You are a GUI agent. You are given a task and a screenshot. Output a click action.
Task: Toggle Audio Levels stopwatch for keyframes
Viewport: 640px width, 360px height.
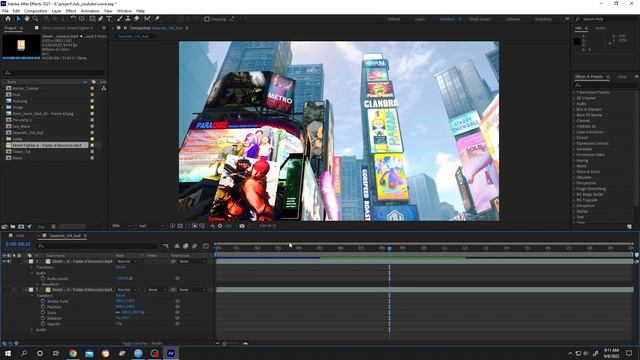43,278
